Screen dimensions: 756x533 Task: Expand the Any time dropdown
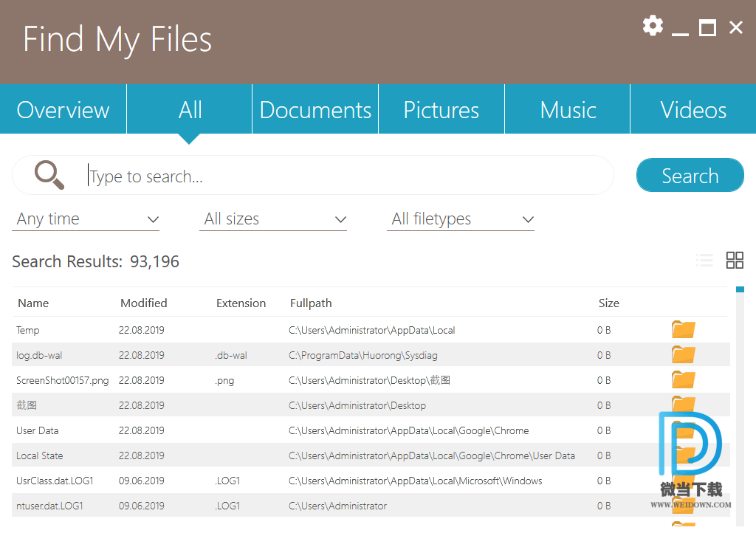[x=86, y=219]
